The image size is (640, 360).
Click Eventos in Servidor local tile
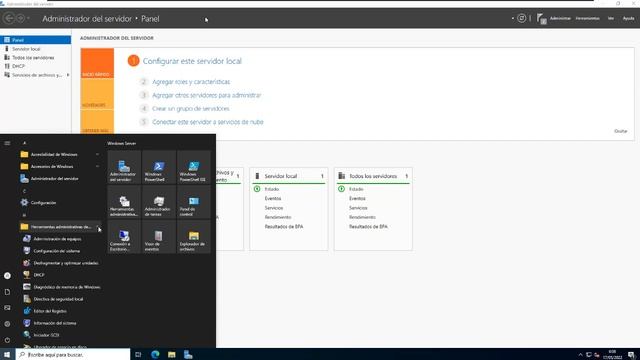click(x=273, y=198)
